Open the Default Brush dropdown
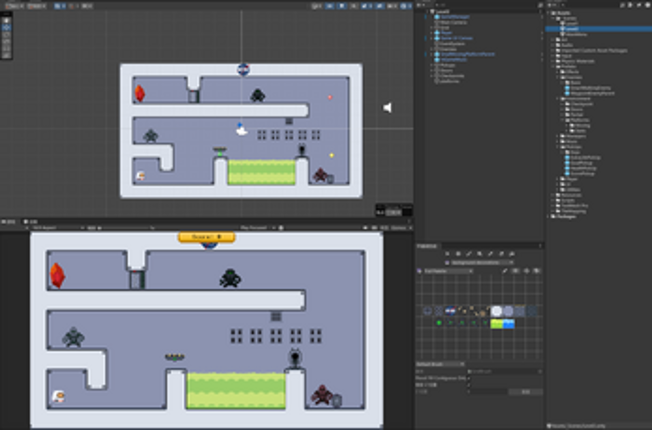The width and height of the screenshot is (652, 430). [x=441, y=364]
